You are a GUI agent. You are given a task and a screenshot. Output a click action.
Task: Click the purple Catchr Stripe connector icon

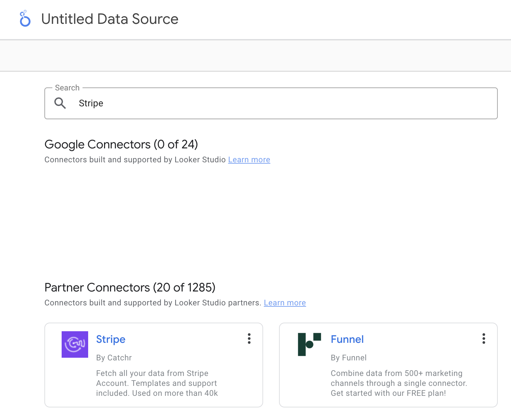coord(75,344)
